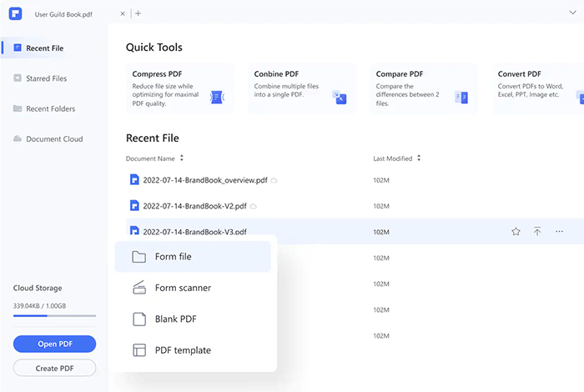
Task: Click the PDFelement app logo icon
Action: tap(17, 13)
